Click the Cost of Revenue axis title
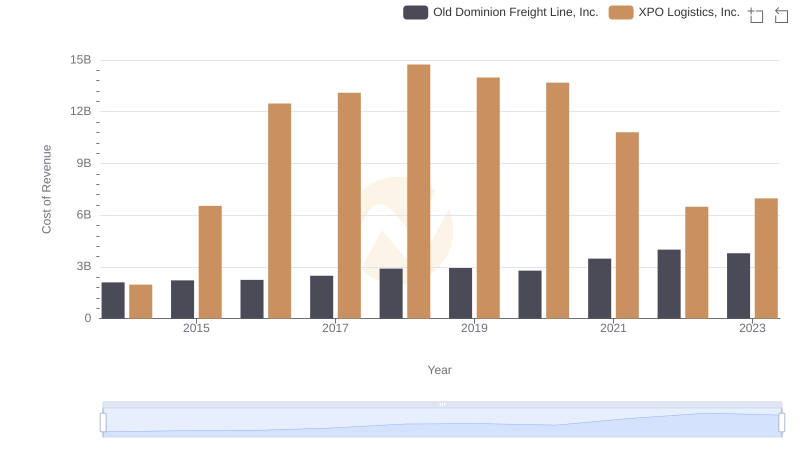This screenshot has width=800, height=461. coord(46,189)
